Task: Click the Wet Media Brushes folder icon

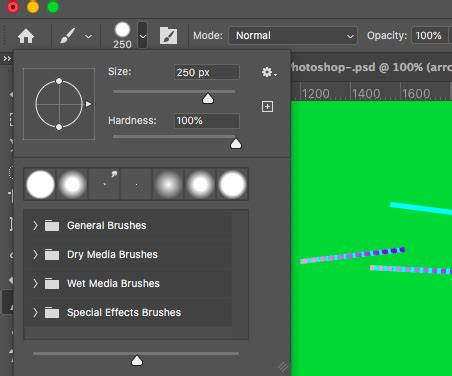Action: point(52,284)
